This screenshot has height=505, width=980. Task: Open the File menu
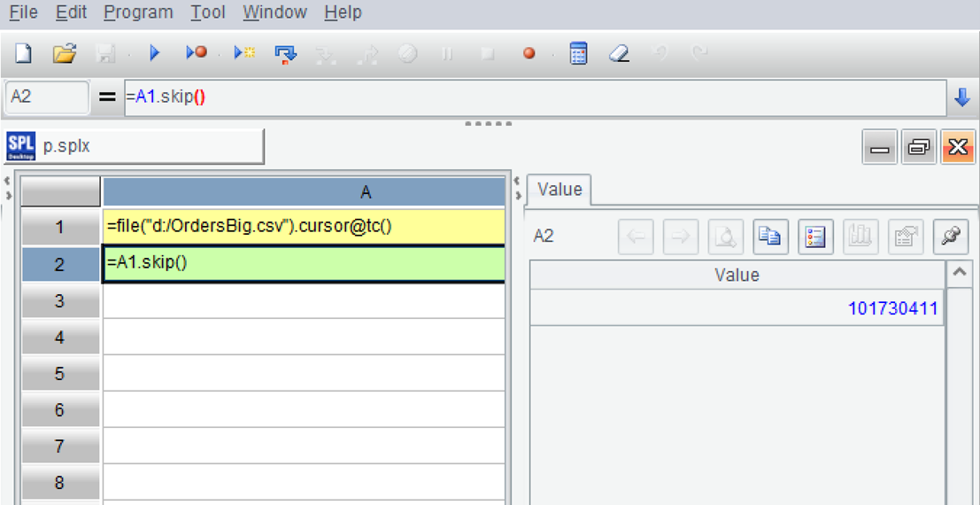click(23, 12)
